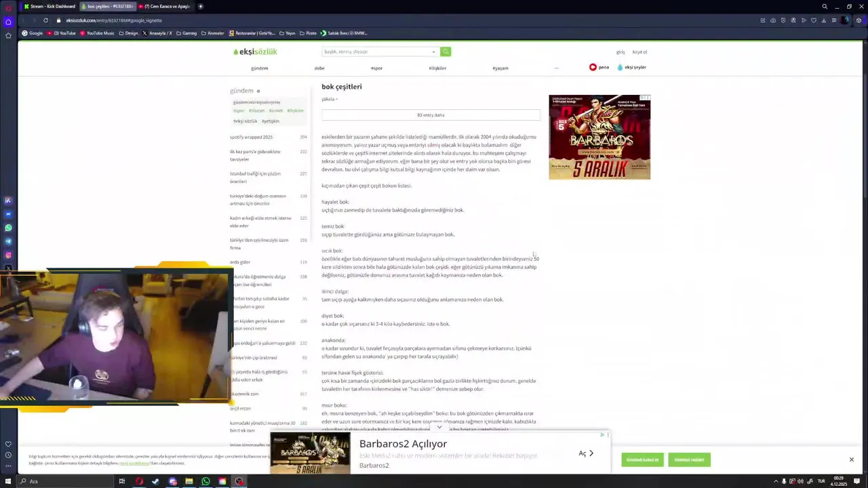The width and height of the screenshot is (868, 488).
Task: Open 'arda güler' topic in sidebar
Action: pos(240,262)
